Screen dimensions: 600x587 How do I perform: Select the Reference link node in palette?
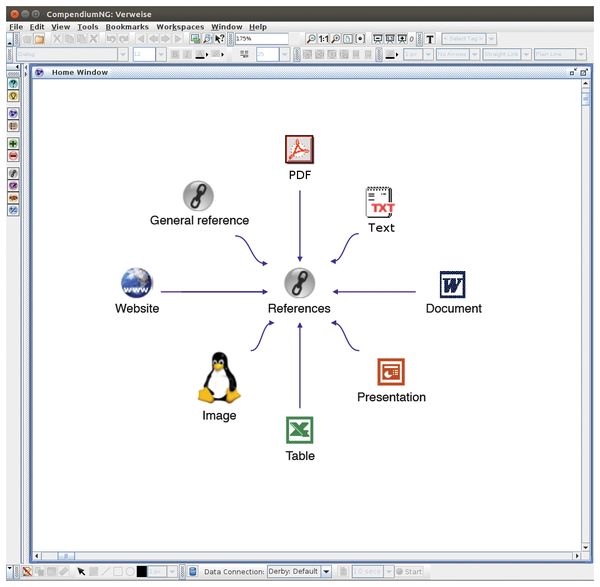tap(13, 173)
